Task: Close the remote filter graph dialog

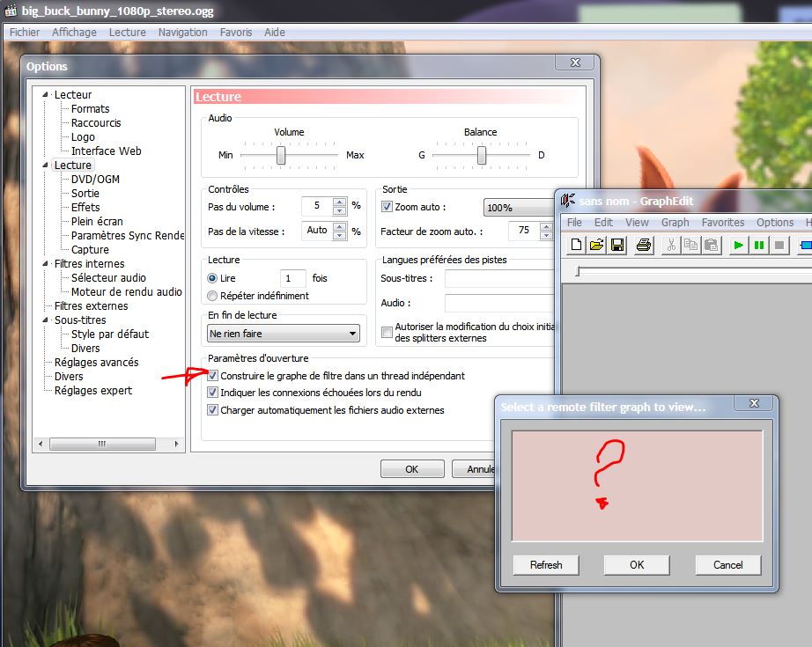Action: coord(755,403)
